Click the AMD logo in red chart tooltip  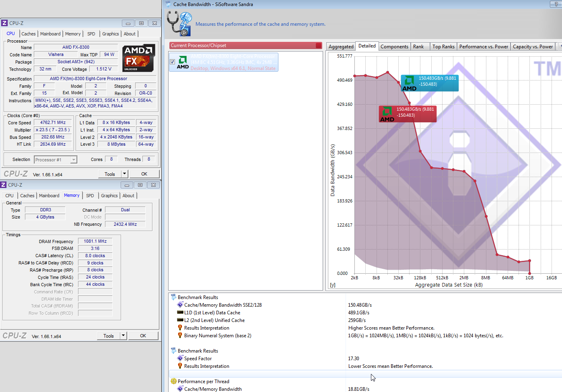(387, 114)
